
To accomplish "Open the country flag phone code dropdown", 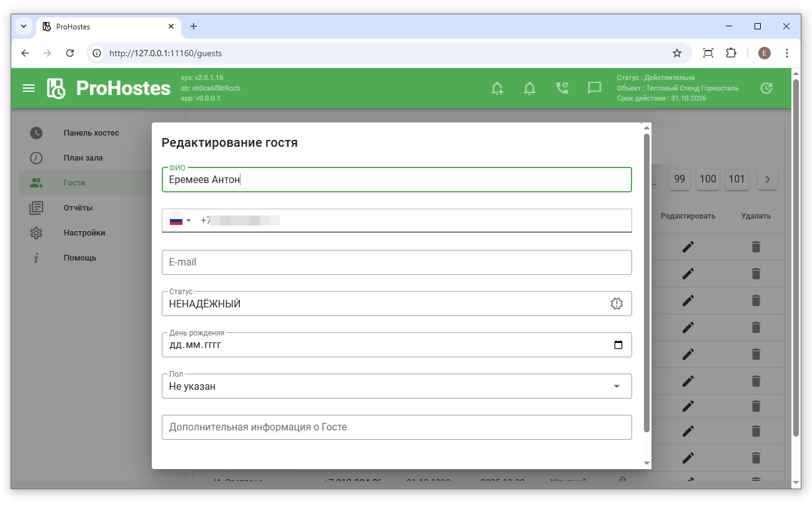I will pyautogui.click(x=180, y=221).
